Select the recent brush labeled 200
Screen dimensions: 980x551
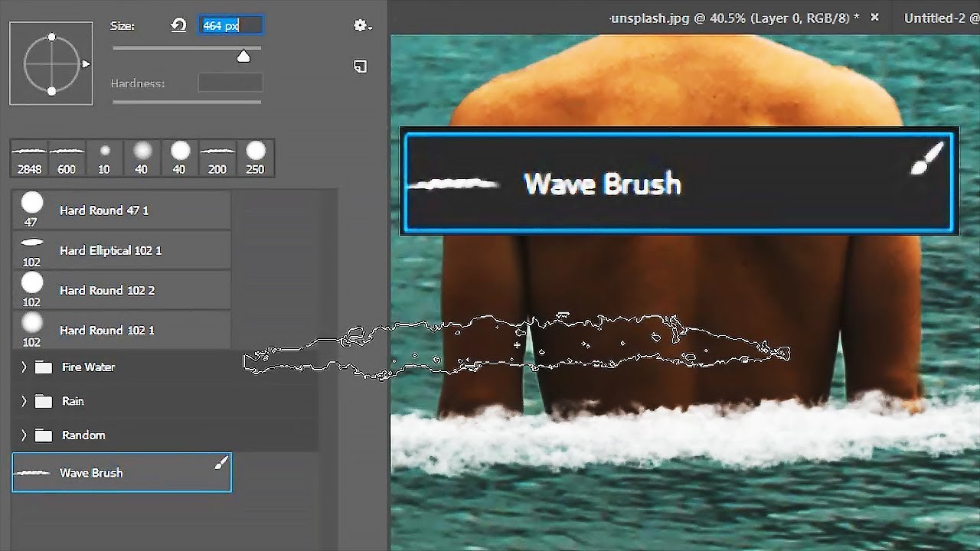pos(217,158)
